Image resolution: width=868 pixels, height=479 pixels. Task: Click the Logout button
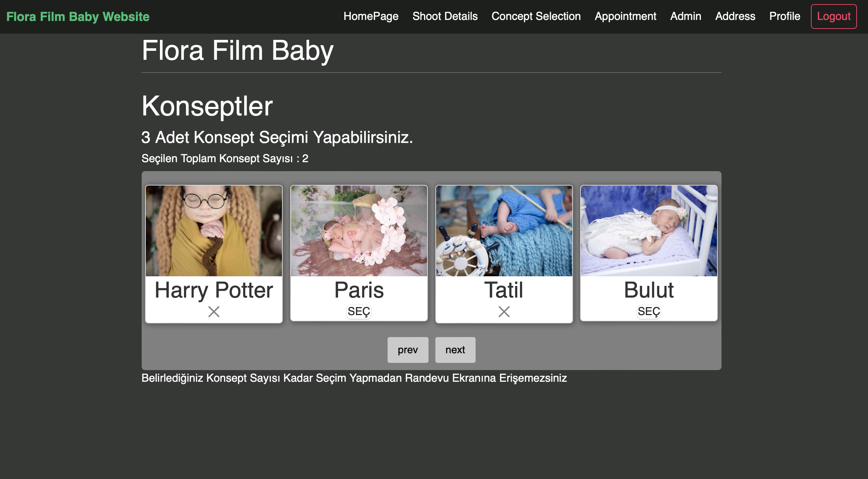(833, 16)
